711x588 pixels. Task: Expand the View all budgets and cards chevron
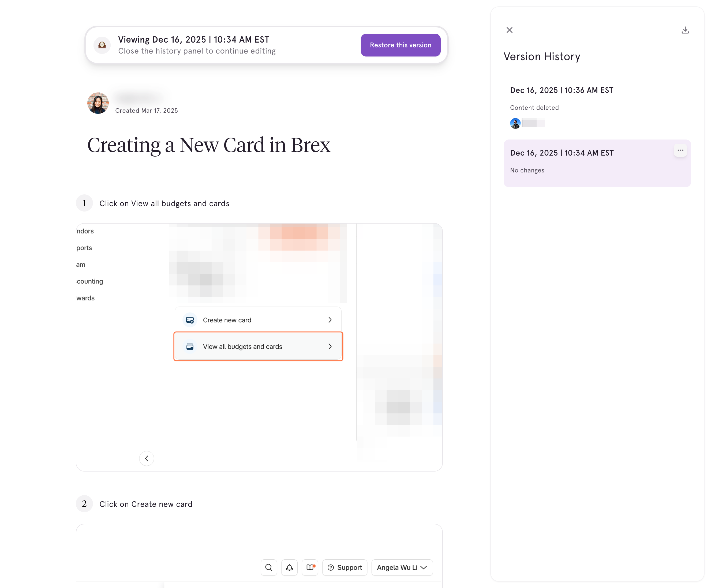click(330, 346)
